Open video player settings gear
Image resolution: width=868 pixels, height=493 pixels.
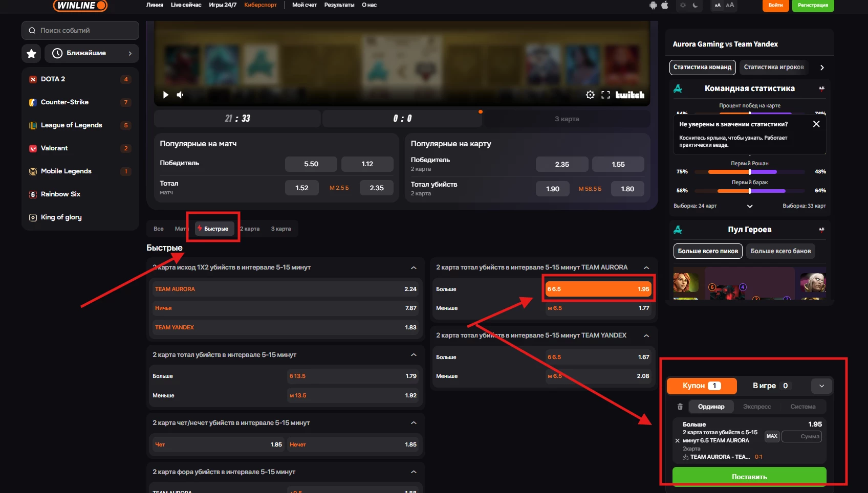pyautogui.click(x=590, y=95)
